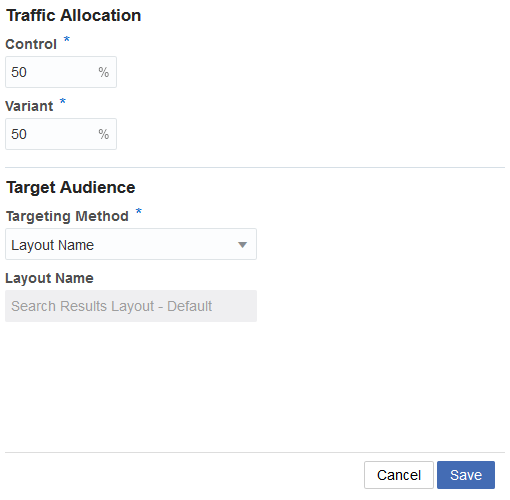Click the required asterisk next to Control
Viewport: 510px width, 500px height.
coord(67,39)
